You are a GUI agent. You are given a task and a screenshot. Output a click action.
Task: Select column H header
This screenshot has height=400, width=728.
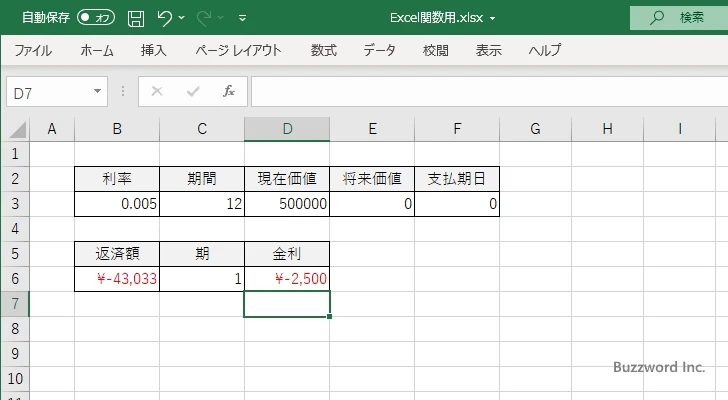(x=607, y=129)
